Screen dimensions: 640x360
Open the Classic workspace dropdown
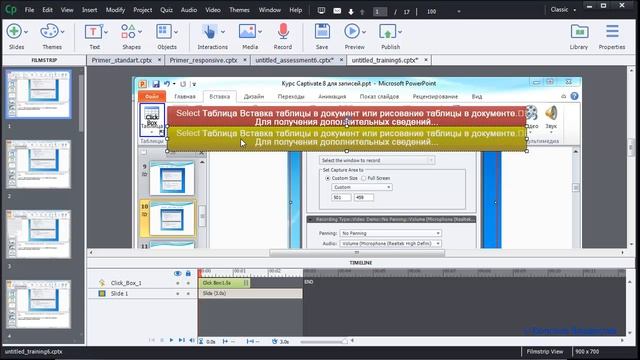[563, 10]
